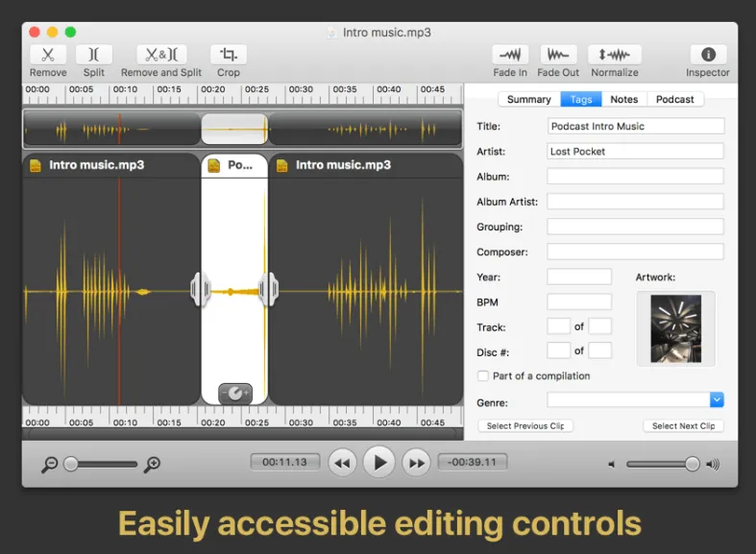The image size is (756, 554).
Task: Click Select Previous Clip button
Action: click(x=525, y=426)
